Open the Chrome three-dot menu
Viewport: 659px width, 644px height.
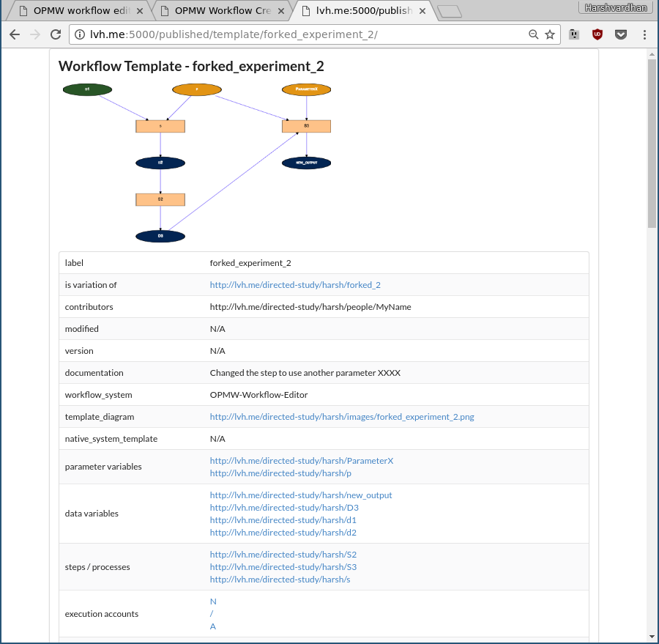(x=644, y=34)
